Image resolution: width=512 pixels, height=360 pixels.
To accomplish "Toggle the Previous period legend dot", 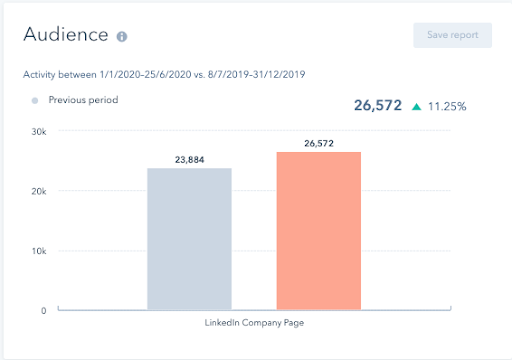I will 35,100.
